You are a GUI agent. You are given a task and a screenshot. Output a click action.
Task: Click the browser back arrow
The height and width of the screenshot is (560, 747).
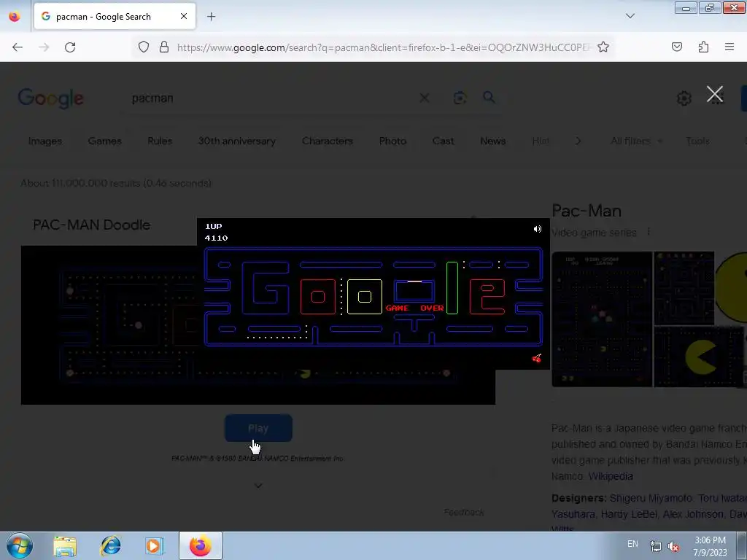[x=18, y=47]
